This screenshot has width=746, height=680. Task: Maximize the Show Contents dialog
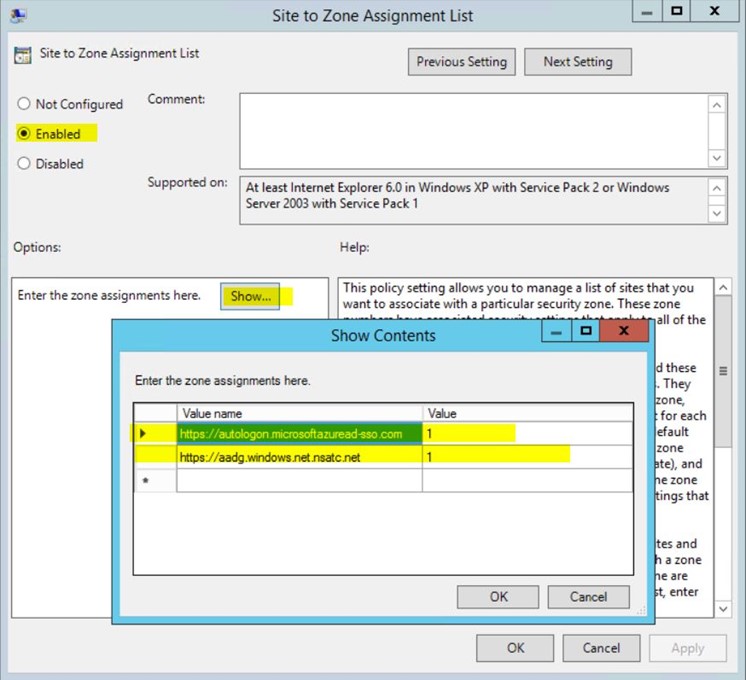[586, 330]
